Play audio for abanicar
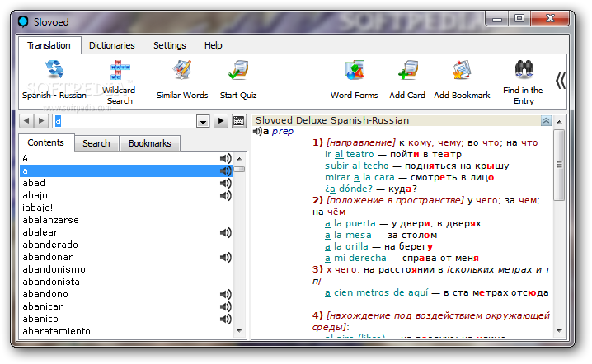This screenshot has height=364, width=592. [225, 306]
